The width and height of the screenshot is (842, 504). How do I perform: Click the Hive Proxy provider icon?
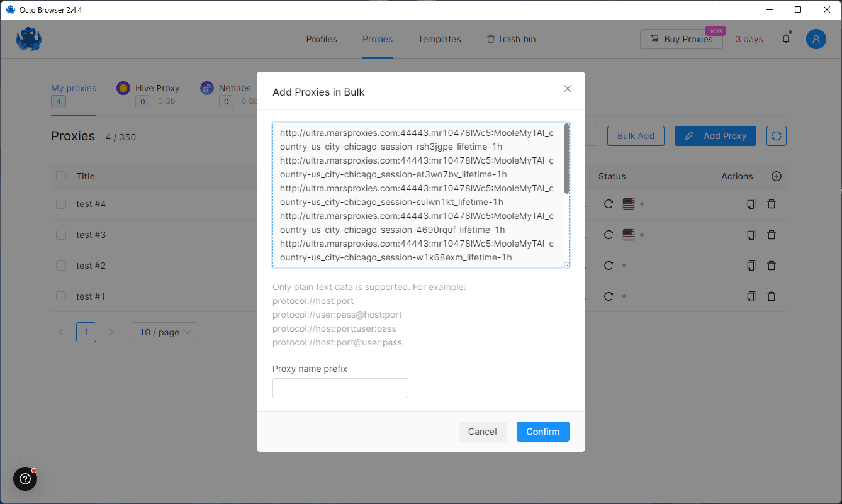[123, 88]
